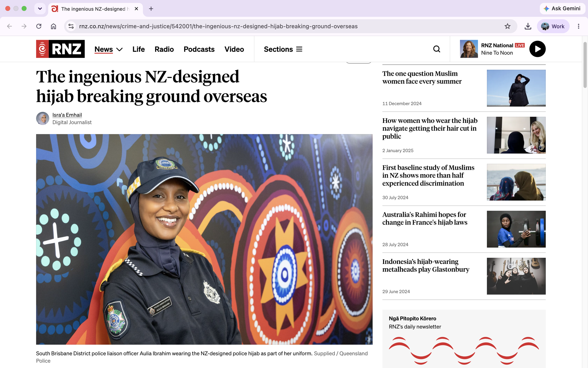Screen dimensions: 588x368
Task: Go forward in the browser
Action: pos(24,26)
